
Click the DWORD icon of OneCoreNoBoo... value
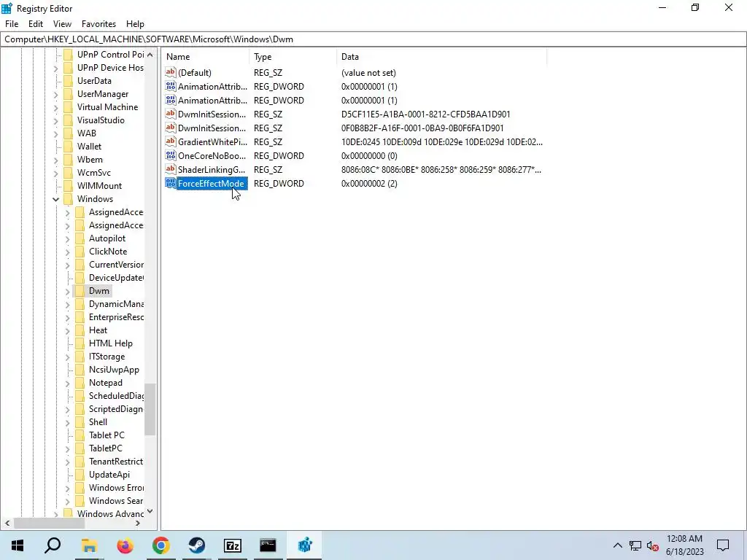[x=171, y=156]
